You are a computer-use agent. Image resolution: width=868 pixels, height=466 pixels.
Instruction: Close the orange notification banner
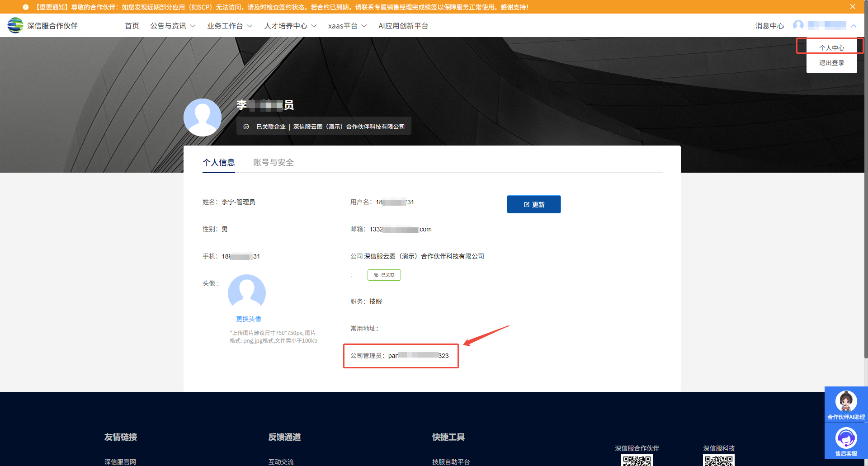click(x=852, y=7)
